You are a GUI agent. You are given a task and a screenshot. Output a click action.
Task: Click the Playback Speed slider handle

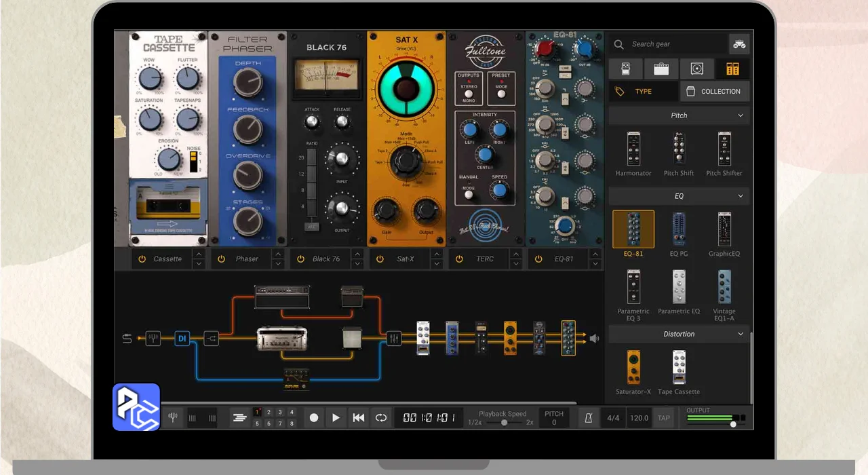click(x=504, y=422)
